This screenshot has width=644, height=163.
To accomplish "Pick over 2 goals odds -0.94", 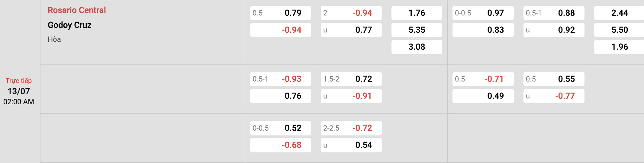I will tap(351, 13).
